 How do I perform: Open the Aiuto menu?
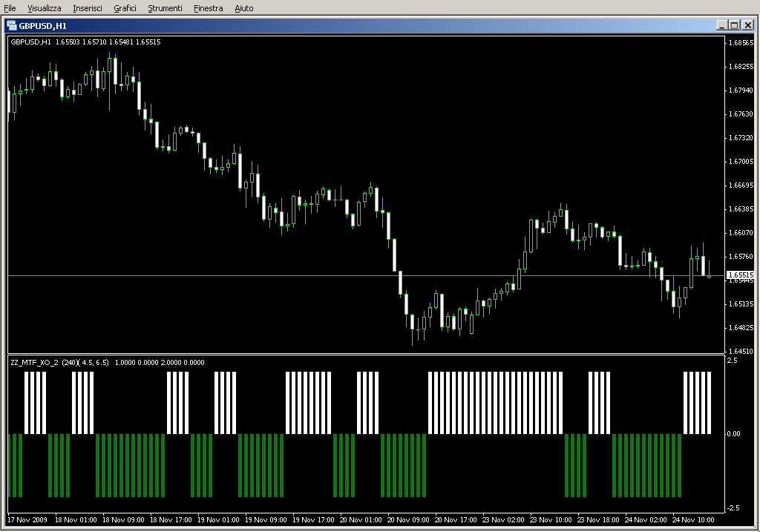(243, 8)
